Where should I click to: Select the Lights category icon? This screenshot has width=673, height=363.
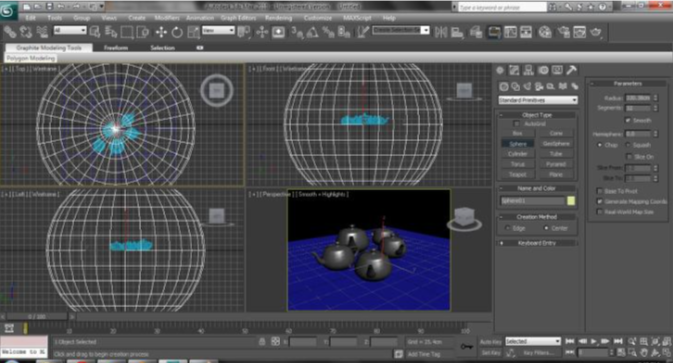[527, 87]
